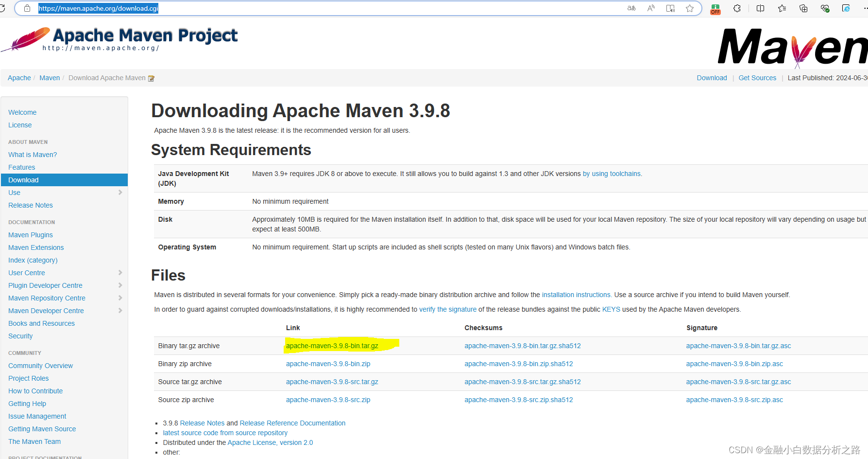This screenshot has width=868, height=459.
Task: Open the License sidebar item
Action: click(x=20, y=125)
